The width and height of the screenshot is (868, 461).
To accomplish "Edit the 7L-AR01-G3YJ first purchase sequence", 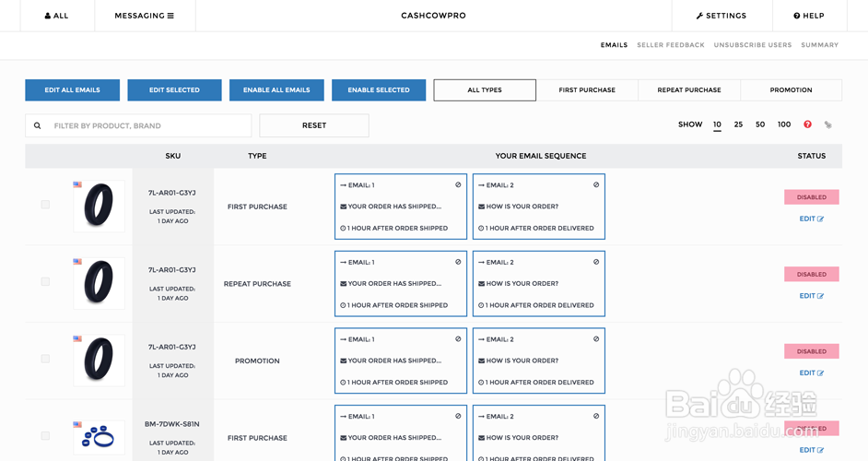I will 812,219.
